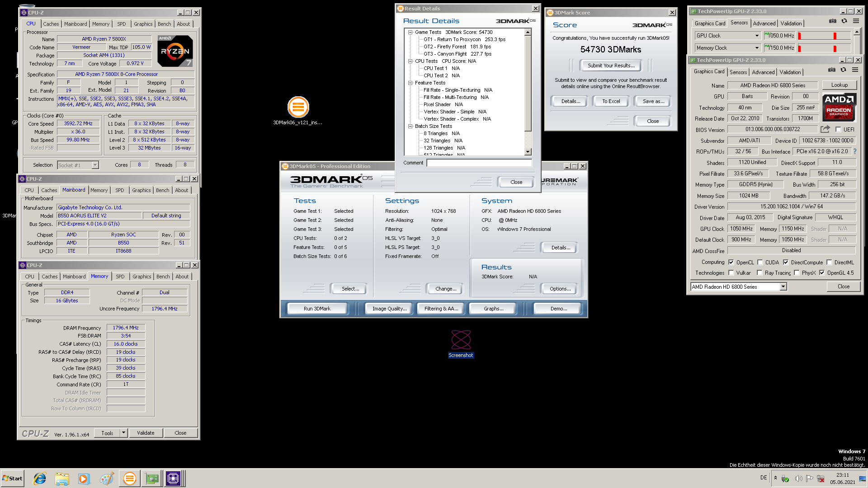Open Paint from taskbar

pyautogui.click(x=107, y=479)
